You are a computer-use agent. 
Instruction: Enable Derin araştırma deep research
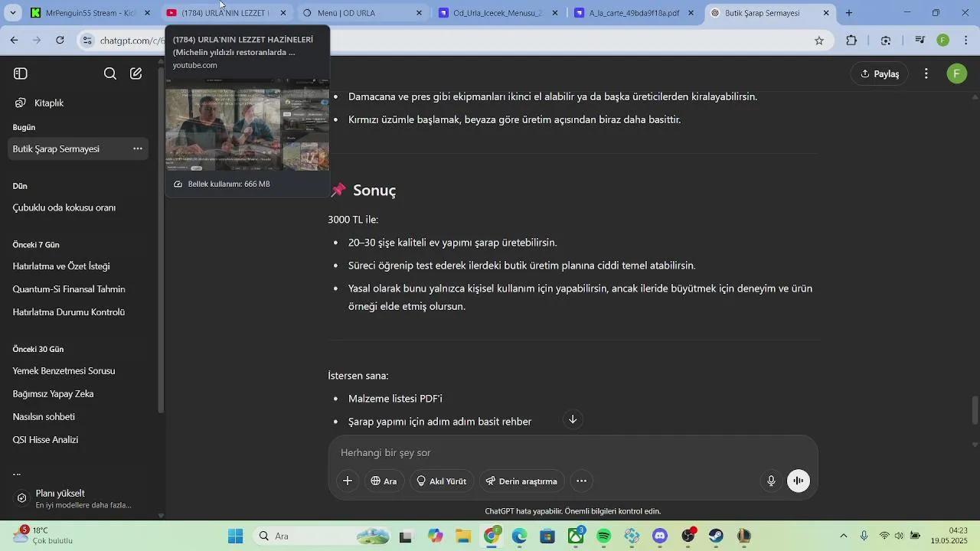pyautogui.click(x=522, y=481)
